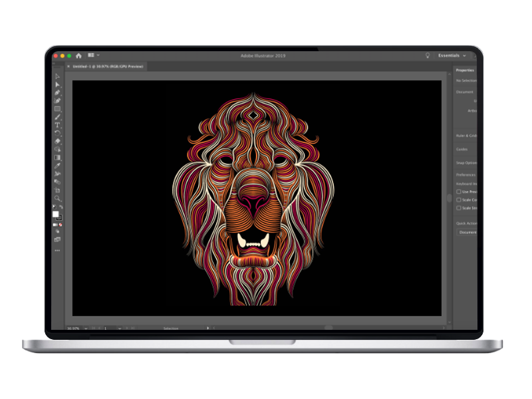Toggle Scale Strokes checkbox
The width and height of the screenshot is (532, 399).
(459, 208)
